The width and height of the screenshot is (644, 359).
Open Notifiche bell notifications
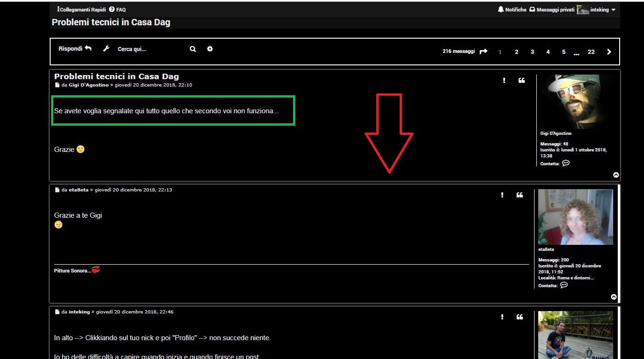pos(512,10)
